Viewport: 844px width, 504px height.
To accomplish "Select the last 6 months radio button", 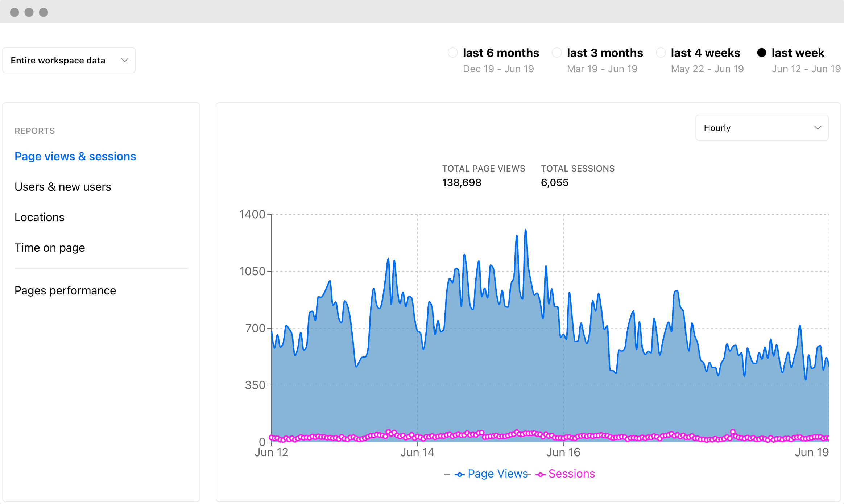I will [x=453, y=53].
